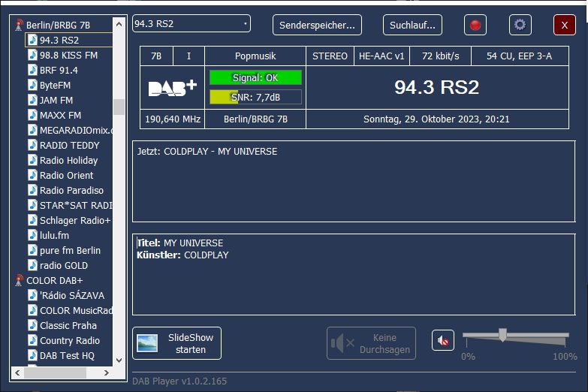The image size is (588, 392).
Task: Click the station list scroll-down arrow
Action: click(119, 360)
